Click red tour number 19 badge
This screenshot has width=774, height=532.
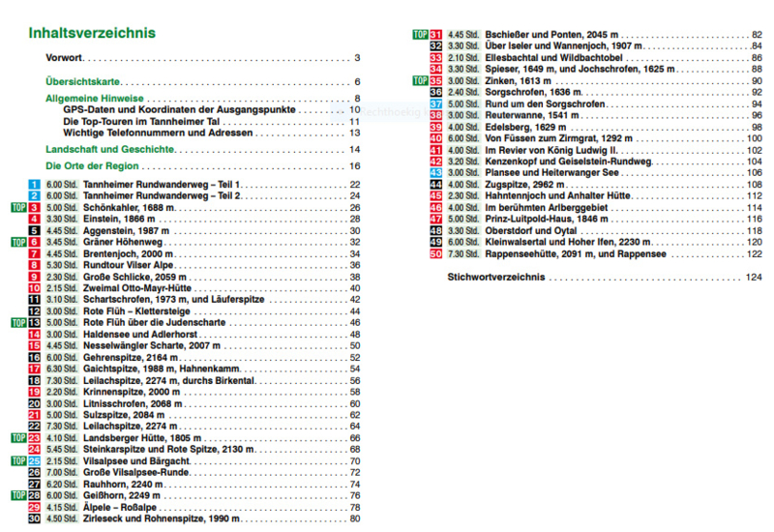click(x=34, y=392)
